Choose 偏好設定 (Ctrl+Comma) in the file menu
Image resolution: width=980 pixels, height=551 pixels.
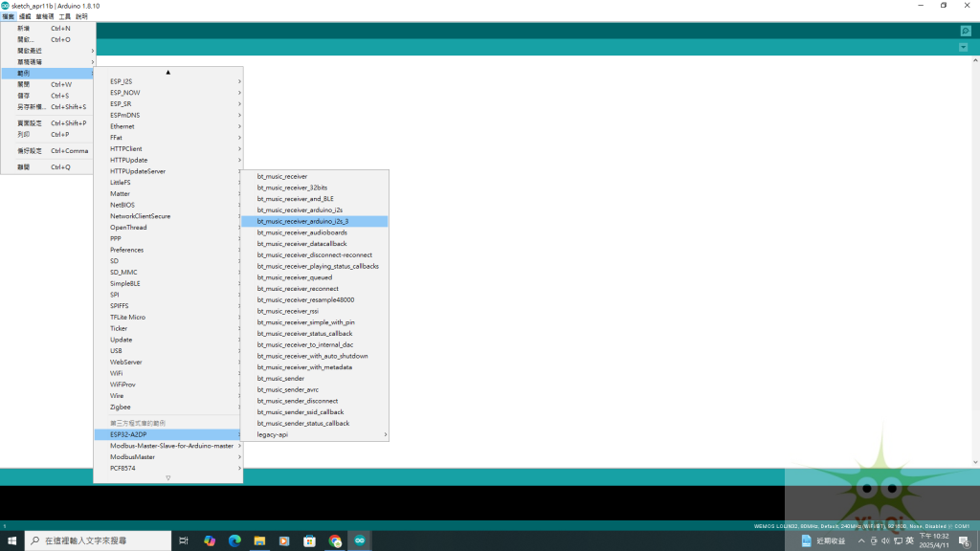[x=48, y=150]
